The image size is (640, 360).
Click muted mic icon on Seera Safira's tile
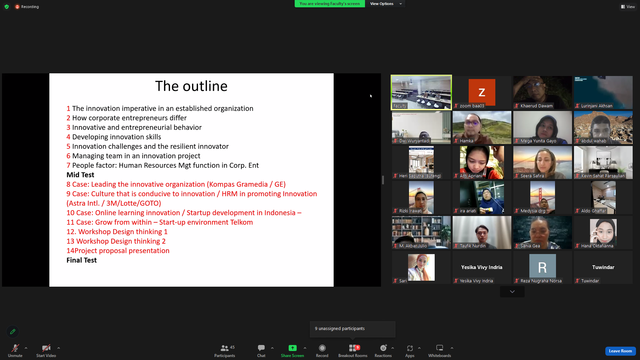pos(517,176)
